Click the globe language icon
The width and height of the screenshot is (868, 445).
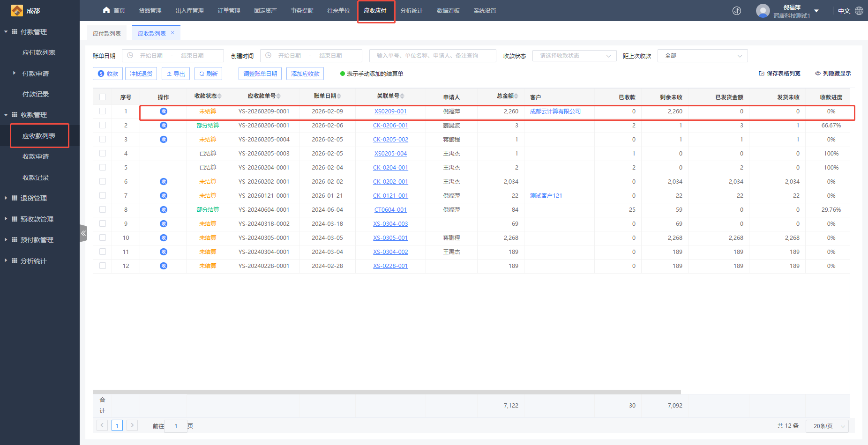click(x=859, y=11)
